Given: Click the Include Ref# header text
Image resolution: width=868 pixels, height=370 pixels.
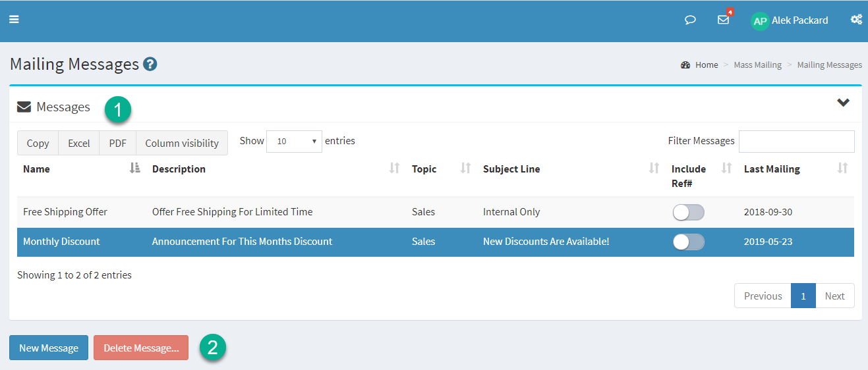Looking at the screenshot, I should (689, 176).
